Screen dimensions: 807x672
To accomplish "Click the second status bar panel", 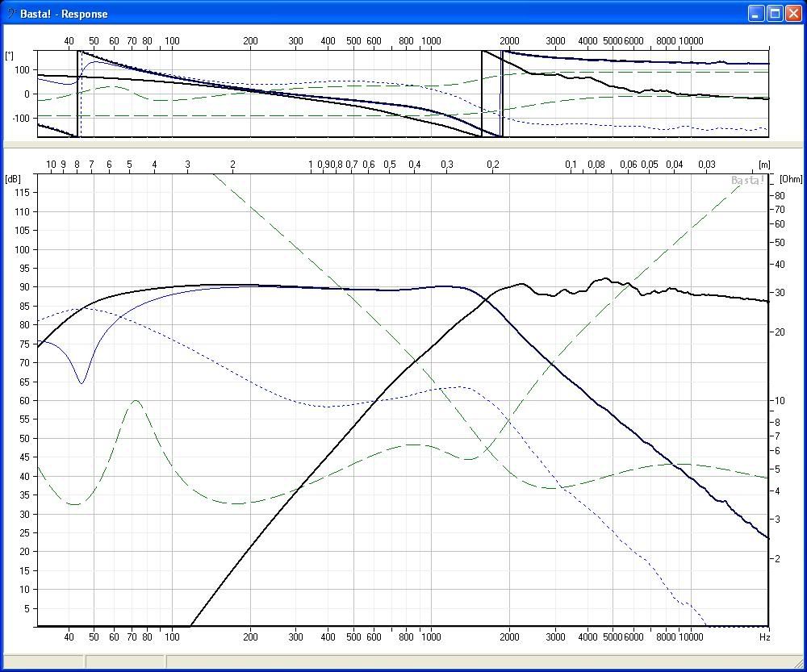I will (x=125, y=662).
